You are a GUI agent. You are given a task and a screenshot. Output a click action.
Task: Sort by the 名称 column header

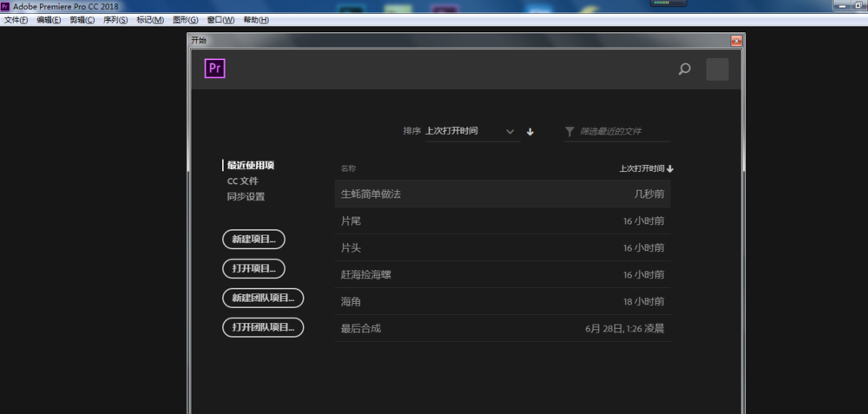[x=348, y=168]
